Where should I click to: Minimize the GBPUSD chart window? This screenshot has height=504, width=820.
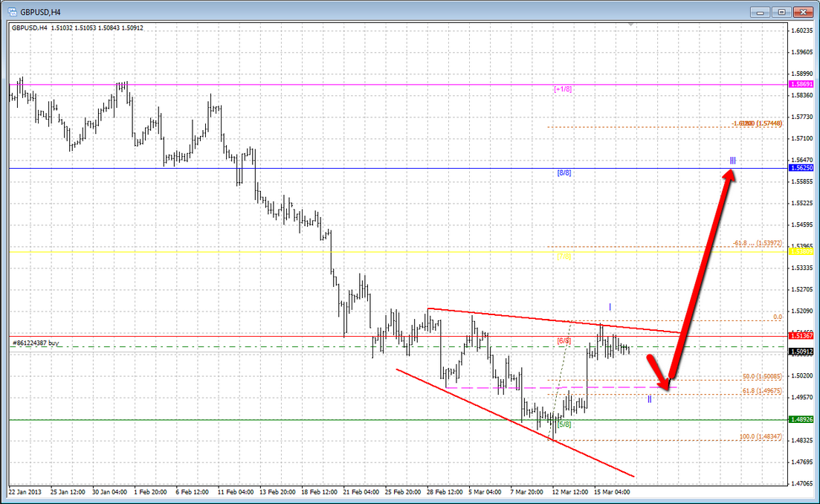point(758,11)
